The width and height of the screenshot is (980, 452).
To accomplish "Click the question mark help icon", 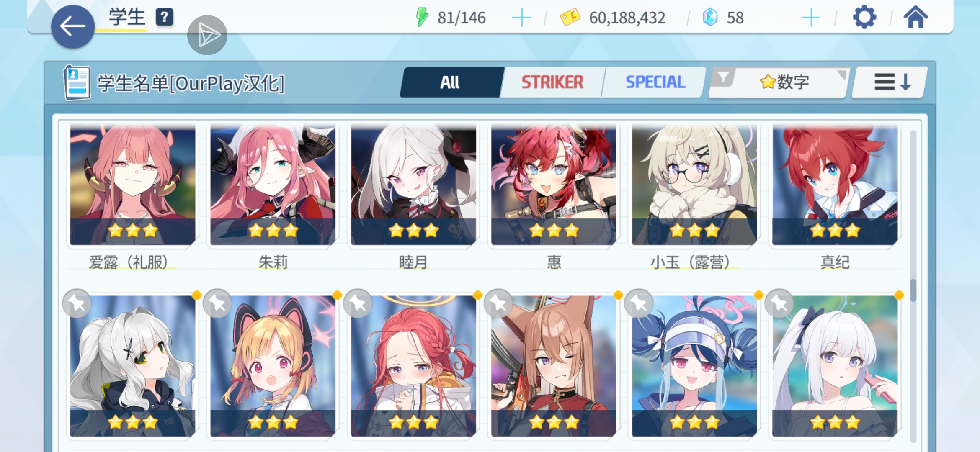I will pos(165,18).
